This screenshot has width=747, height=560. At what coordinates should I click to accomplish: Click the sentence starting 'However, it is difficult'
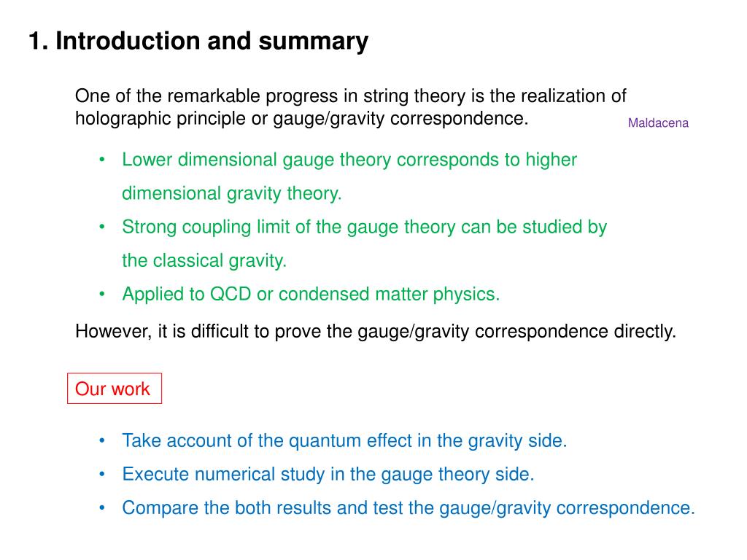[376, 332]
